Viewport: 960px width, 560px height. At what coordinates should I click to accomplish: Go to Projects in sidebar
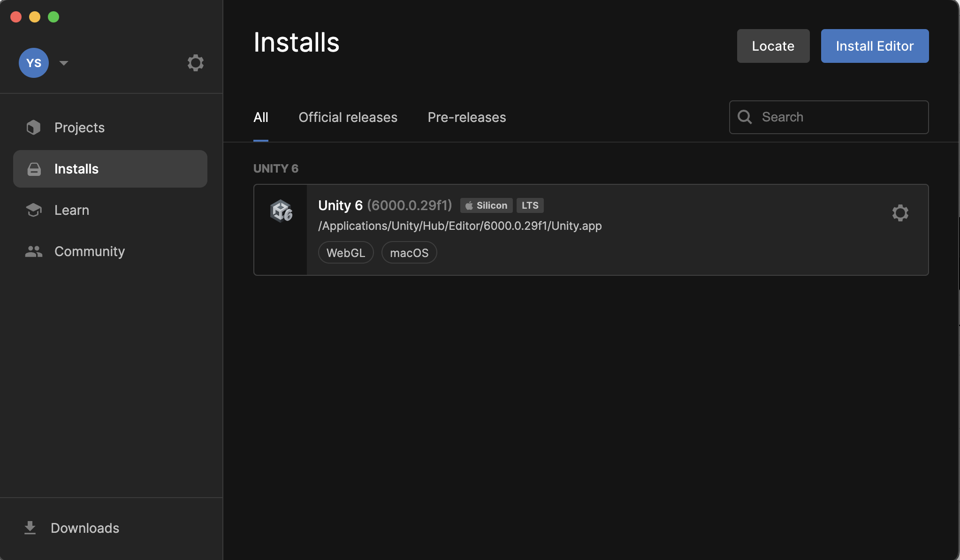[110, 128]
